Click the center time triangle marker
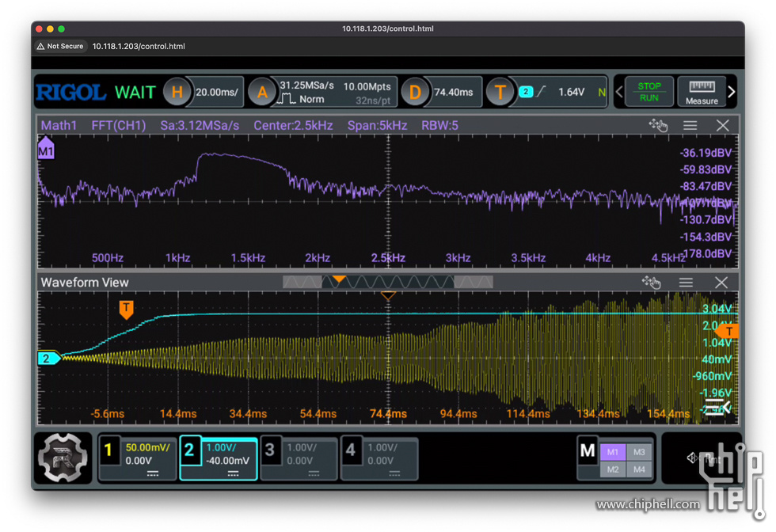Image resolution: width=776 pixels, height=532 pixels. point(388,295)
